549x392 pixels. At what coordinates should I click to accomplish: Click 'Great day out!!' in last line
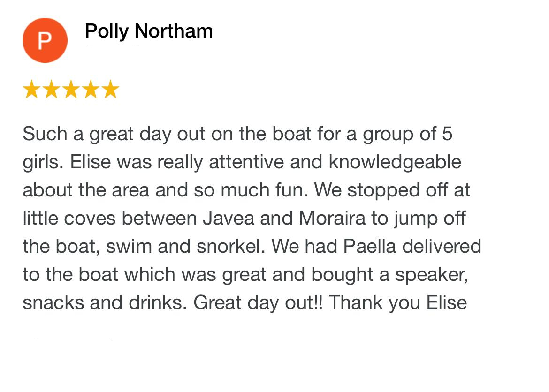[x=258, y=303]
